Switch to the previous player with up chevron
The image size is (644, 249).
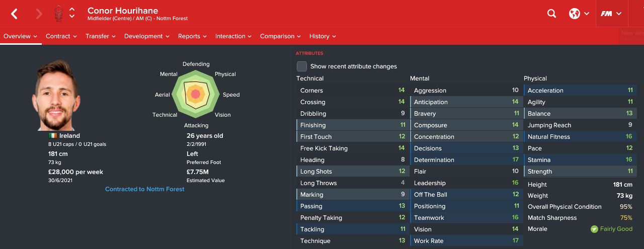pyautogui.click(x=72, y=10)
